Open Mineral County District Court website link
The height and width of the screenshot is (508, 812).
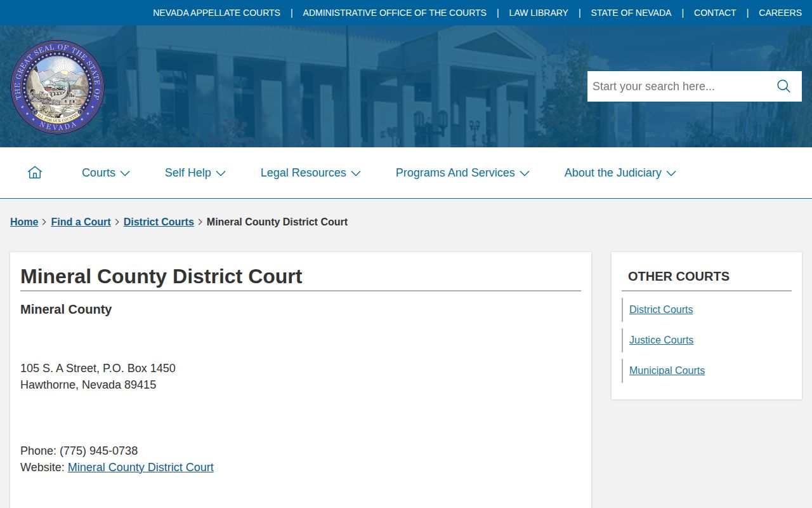coord(141,467)
